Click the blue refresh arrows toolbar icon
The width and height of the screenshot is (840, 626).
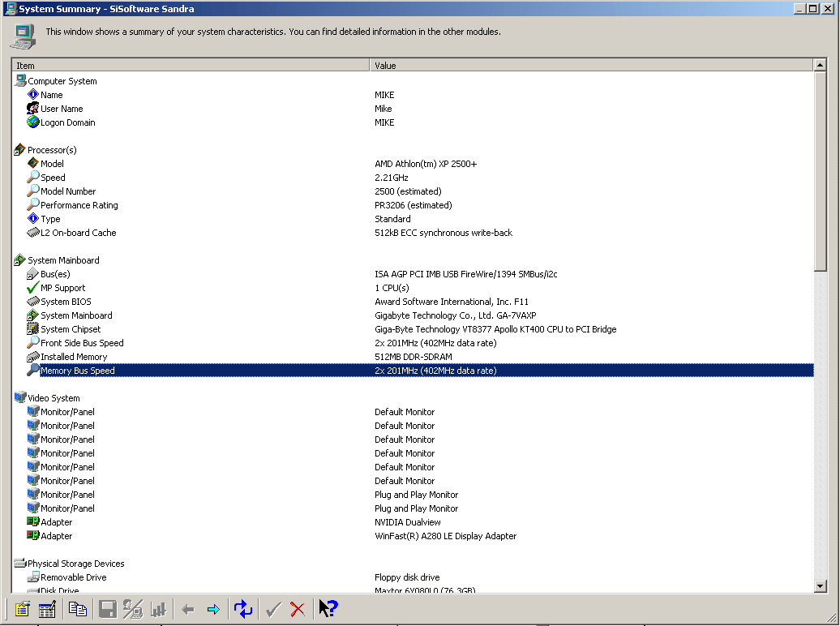242,610
